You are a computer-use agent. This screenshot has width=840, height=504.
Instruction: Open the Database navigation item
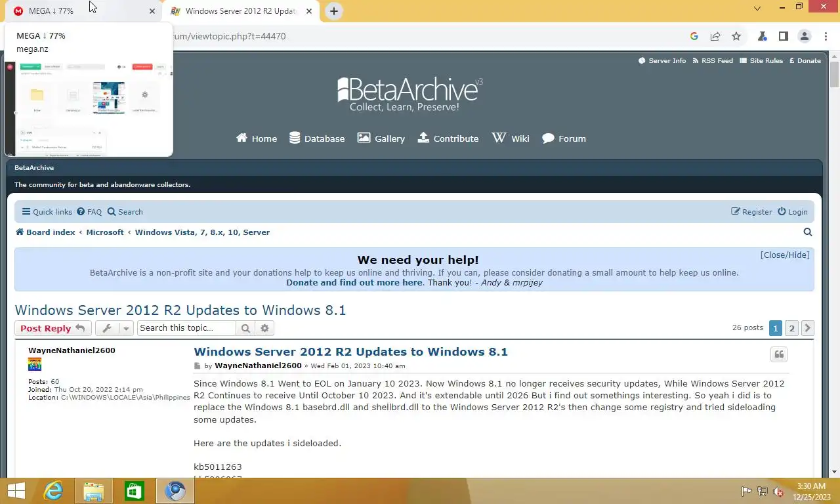pyautogui.click(x=317, y=138)
